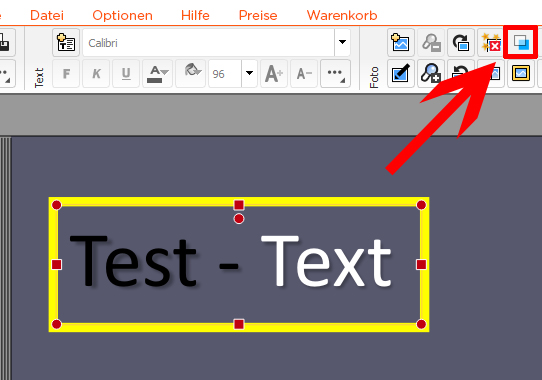The height and width of the screenshot is (380, 542).
Task: Click the rotate photo right icon
Action: click(x=461, y=43)
